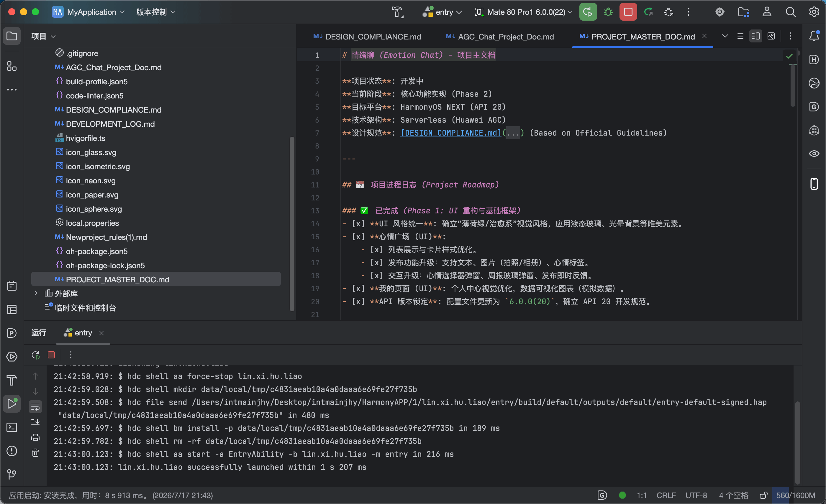Screen dimensions: 826x504
Task: Open the CRLF line separator selector
Action: [x=666, y=495]
